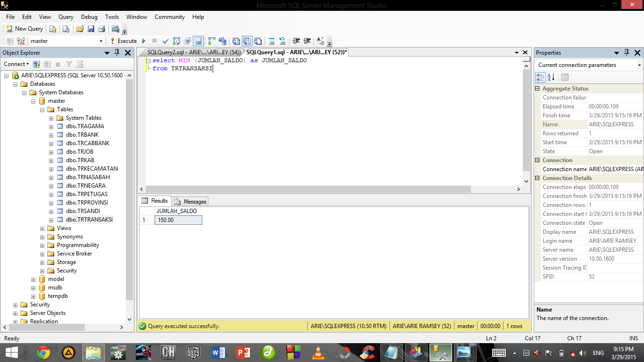Click the query editor horizontal scrollbar
The height and width of the screenshot is (362, 644).
[308, 189]
